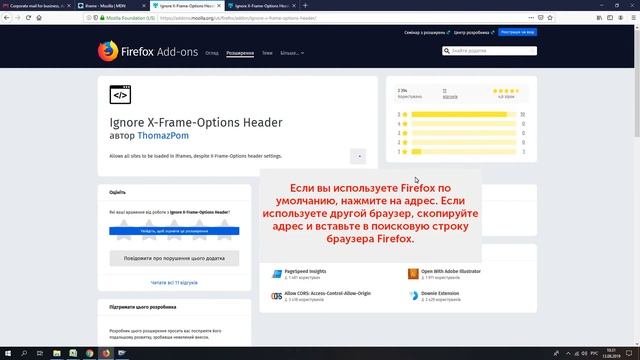Open the Windows Start menu

point(8,353)
